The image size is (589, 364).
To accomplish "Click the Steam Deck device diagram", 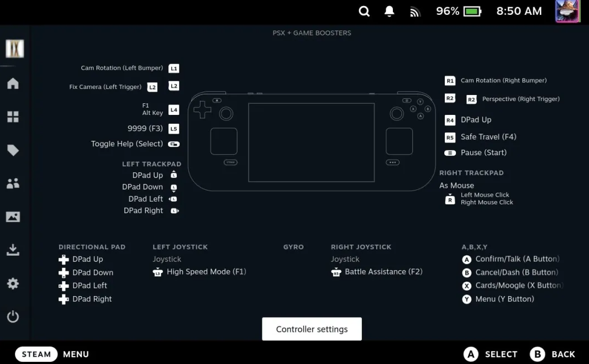I will pyautogui.click(x=312, y=141).
